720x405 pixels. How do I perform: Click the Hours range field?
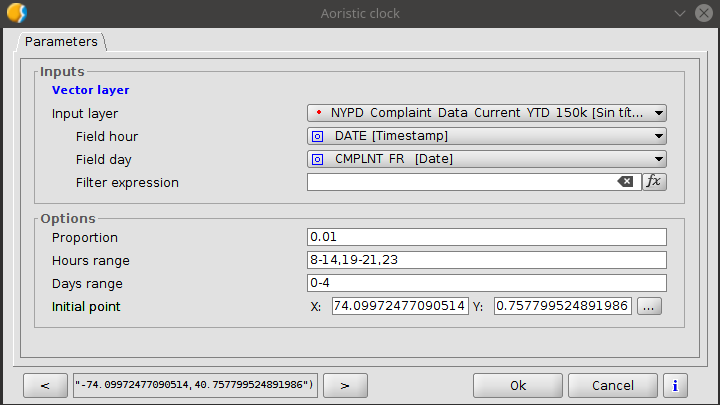pyautogui.click(x=486, y=260)
